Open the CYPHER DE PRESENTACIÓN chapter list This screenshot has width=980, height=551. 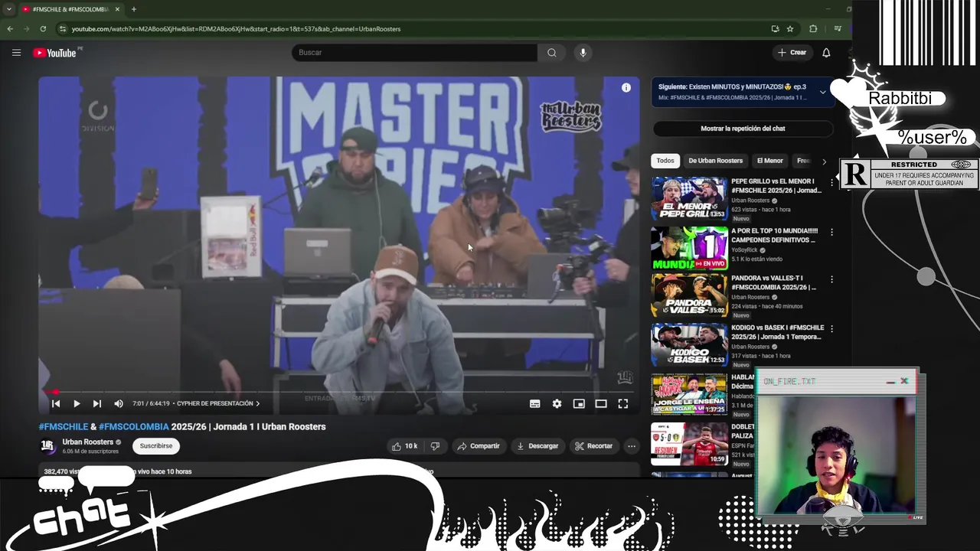217,403
